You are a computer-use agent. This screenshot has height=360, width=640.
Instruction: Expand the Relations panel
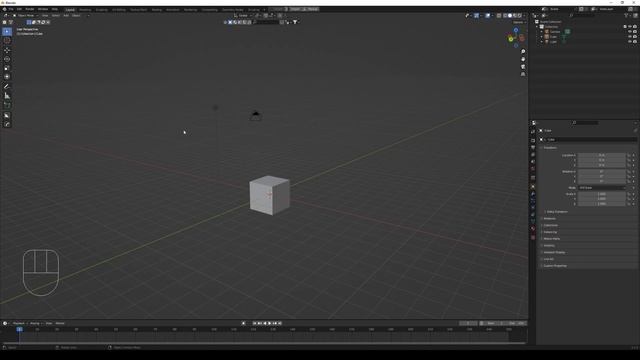(x=549, y=218)
